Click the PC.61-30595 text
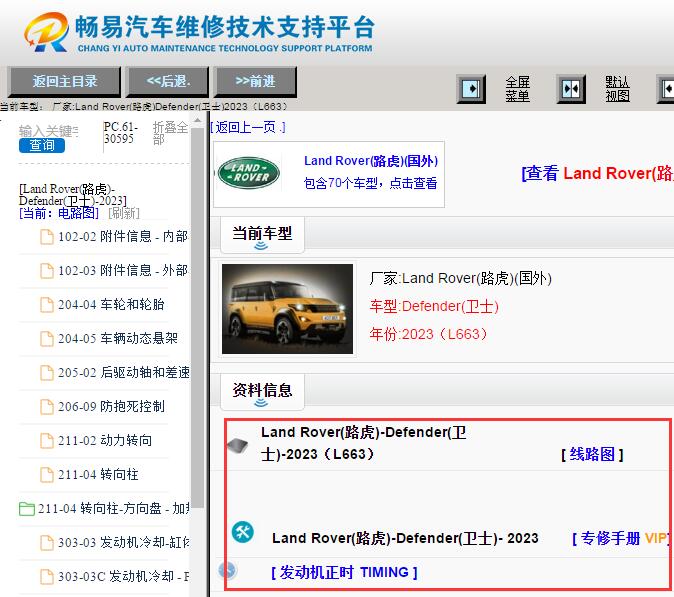The image size is (674, 597). pyautogui.click(x=121, y=133)
